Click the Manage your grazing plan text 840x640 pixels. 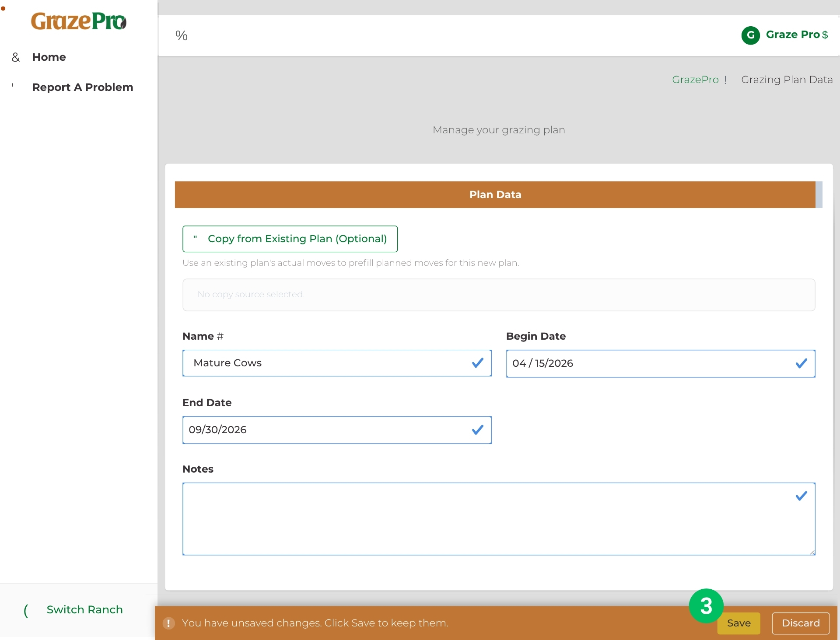coord(499,130)
